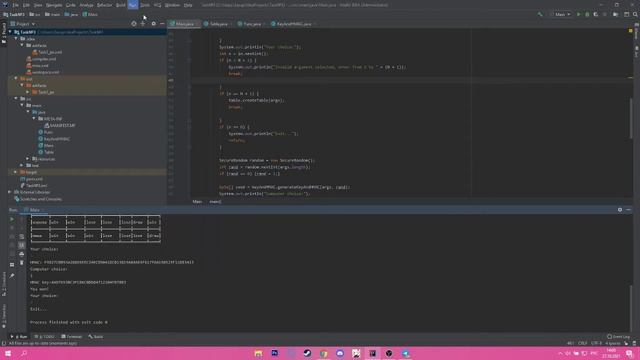
Task: Run with coverage from the top toolbar
Action: pos(596,14)
